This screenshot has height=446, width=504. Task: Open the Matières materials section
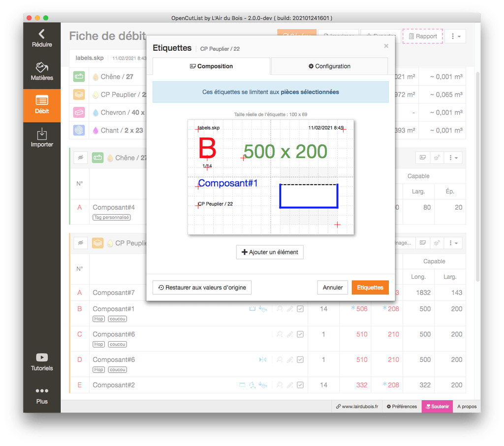click(42, 71)
